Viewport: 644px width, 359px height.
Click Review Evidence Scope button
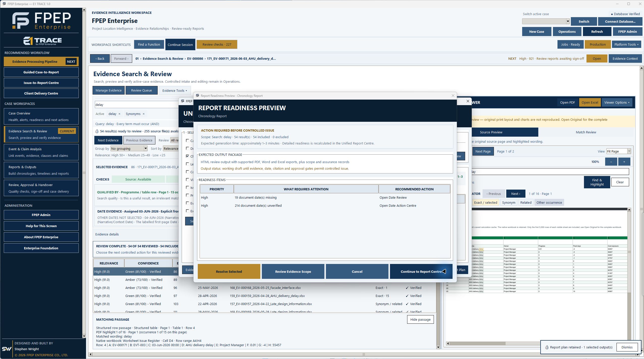tap(293, 272)
